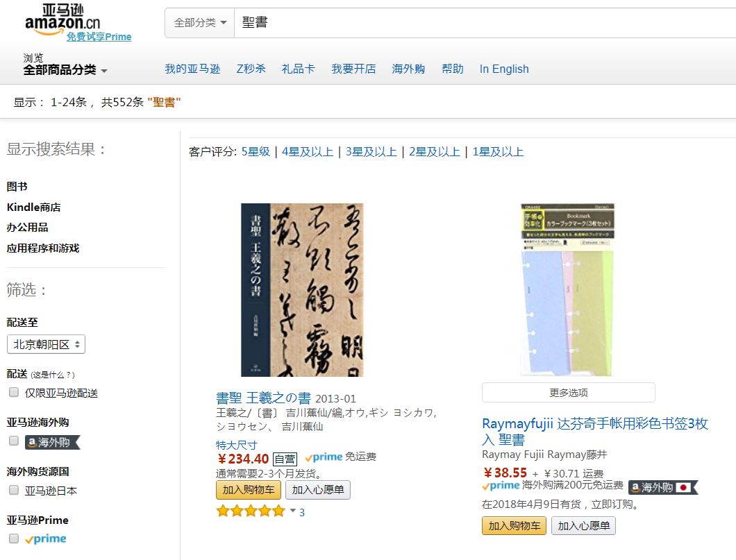The height and width of the screenshot is (560, 736).
Task: Click the 这是什么? help link next to 配送
Action: [53, 375]
